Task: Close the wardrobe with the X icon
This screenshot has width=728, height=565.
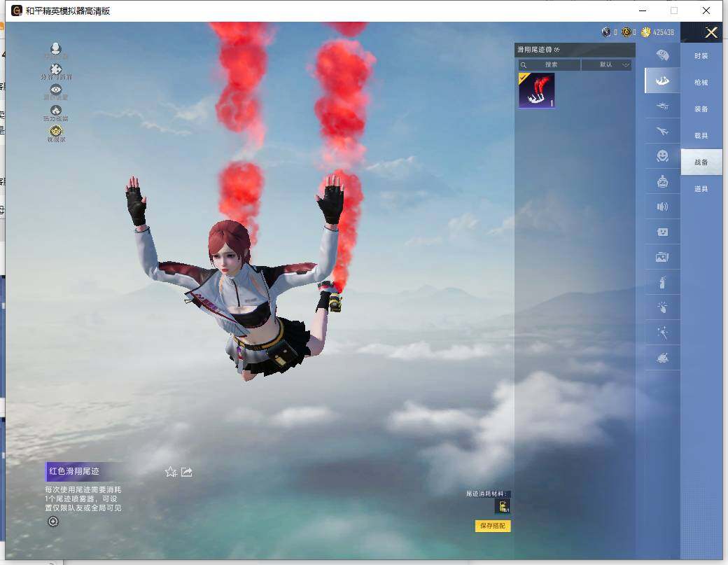Action: coord(710,32)
